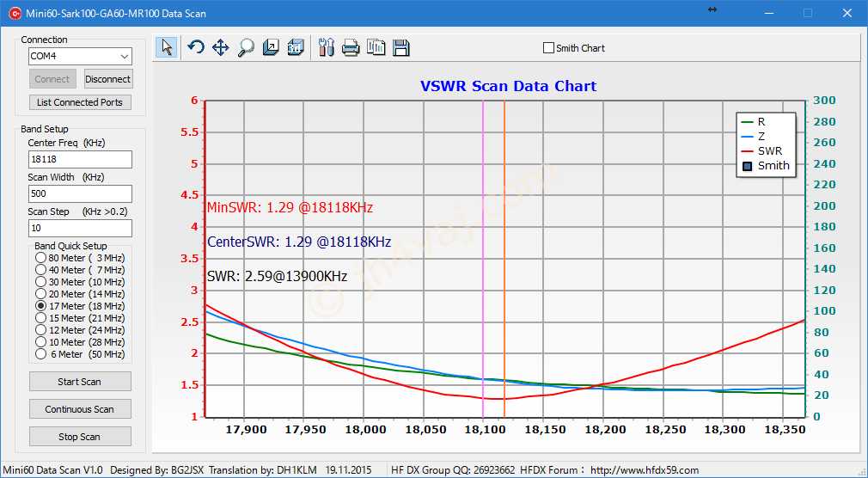Click the 'Mini60 Data Scan V1.0' status text
This screenshot has width=868, height=478.
tap(53, 470)
